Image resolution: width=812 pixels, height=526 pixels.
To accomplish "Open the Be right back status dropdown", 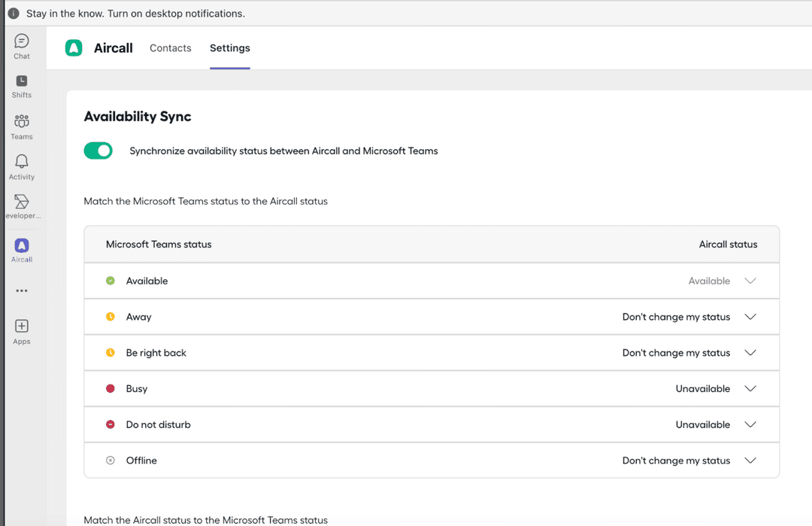I will 750,353.
